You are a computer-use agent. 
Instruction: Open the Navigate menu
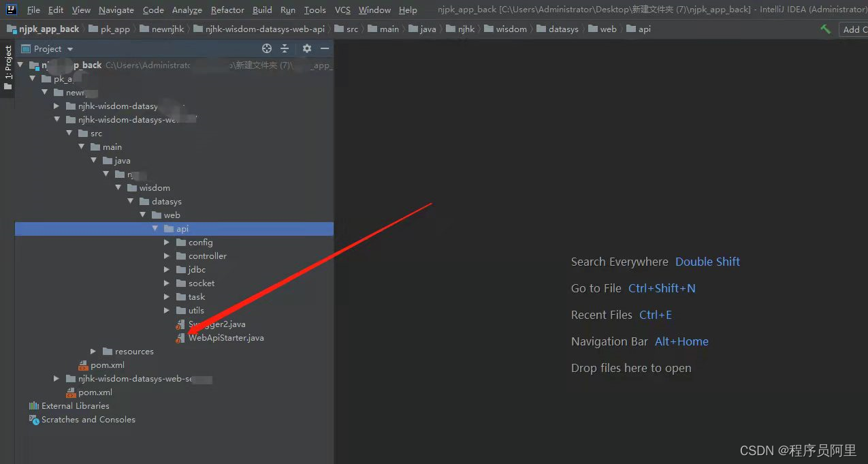[116, 10]
